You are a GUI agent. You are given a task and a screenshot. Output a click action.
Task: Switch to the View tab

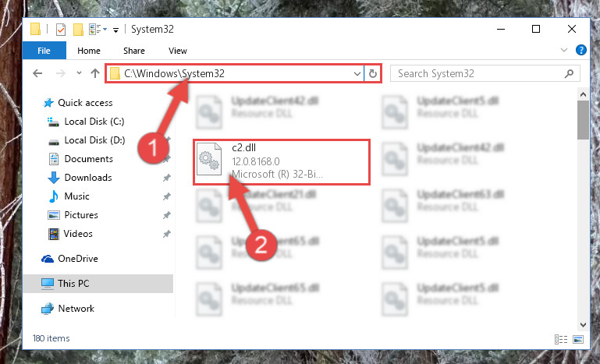click(x=178, y=51)
